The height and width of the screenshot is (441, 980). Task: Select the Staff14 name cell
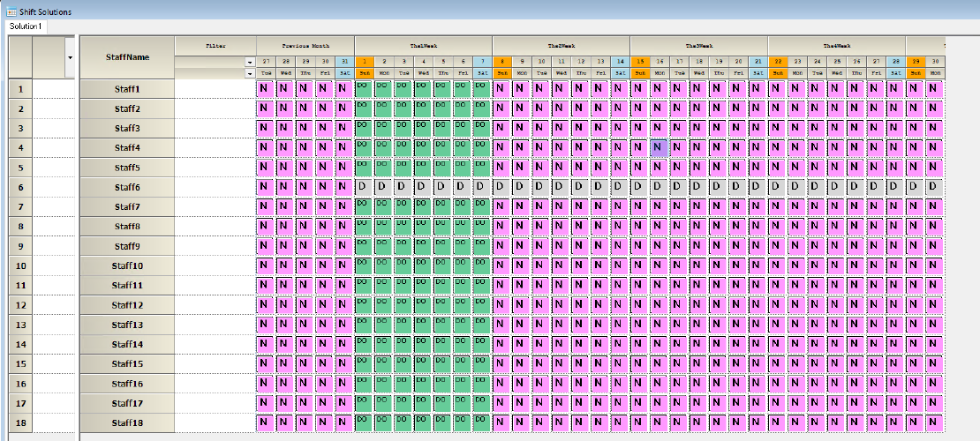(127, 345)
